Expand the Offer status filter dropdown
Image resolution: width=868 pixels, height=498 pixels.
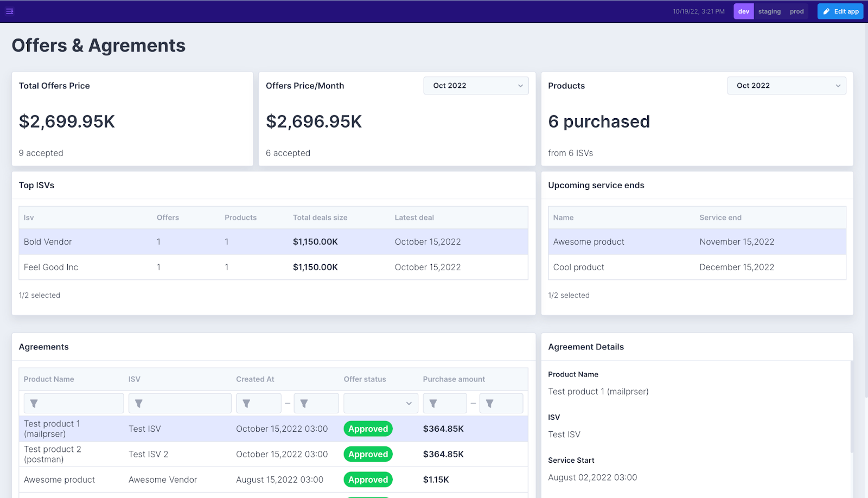click(x=381, y=404)
